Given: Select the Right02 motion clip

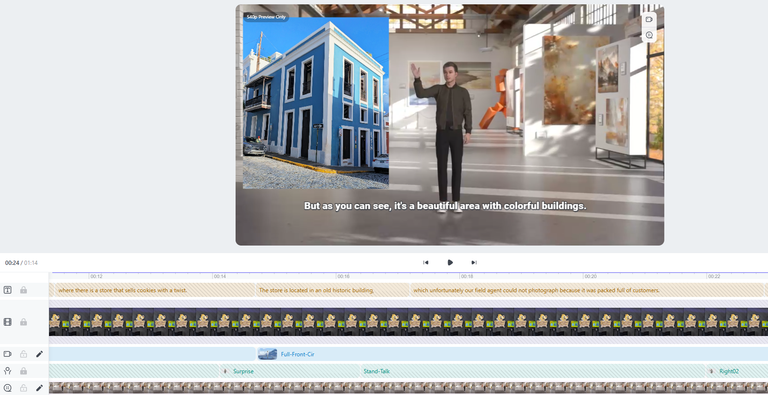Looking at the screenshot, I should tap(737, 371).
